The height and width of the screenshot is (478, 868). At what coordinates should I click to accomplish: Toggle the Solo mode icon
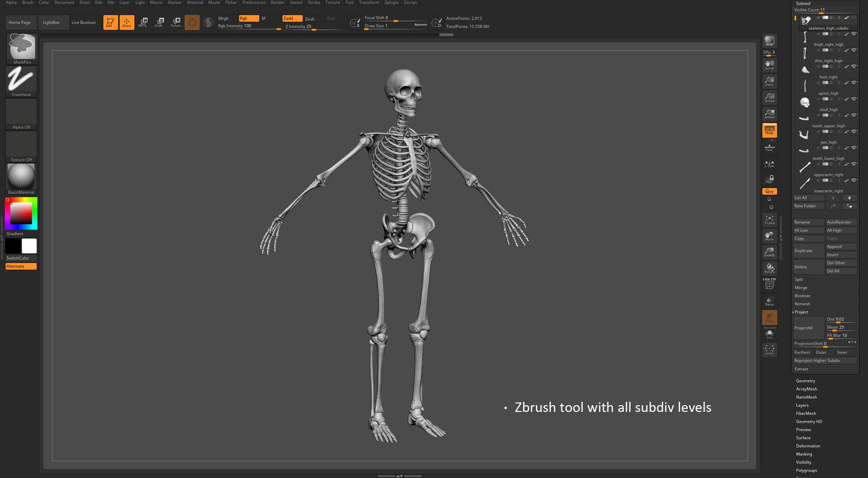coord(769,334)
